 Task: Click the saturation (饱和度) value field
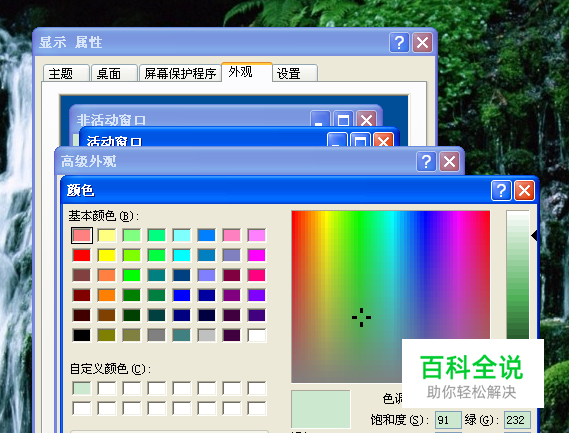448,420
